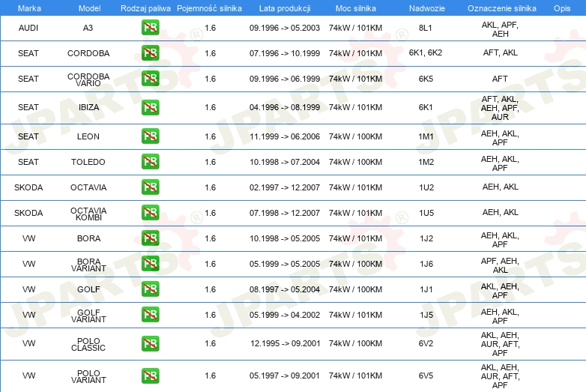Click body code 8L1
586x392 pixels.
click(x=426, y=28)
